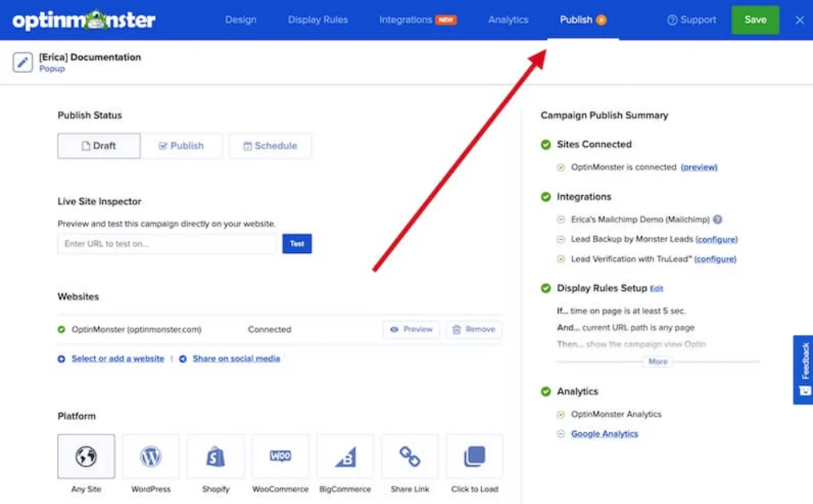Image resolution: width=813 pixels, height=504 pixels.
Task: Choose the BigCommerce platform icon
Action: 346,457
